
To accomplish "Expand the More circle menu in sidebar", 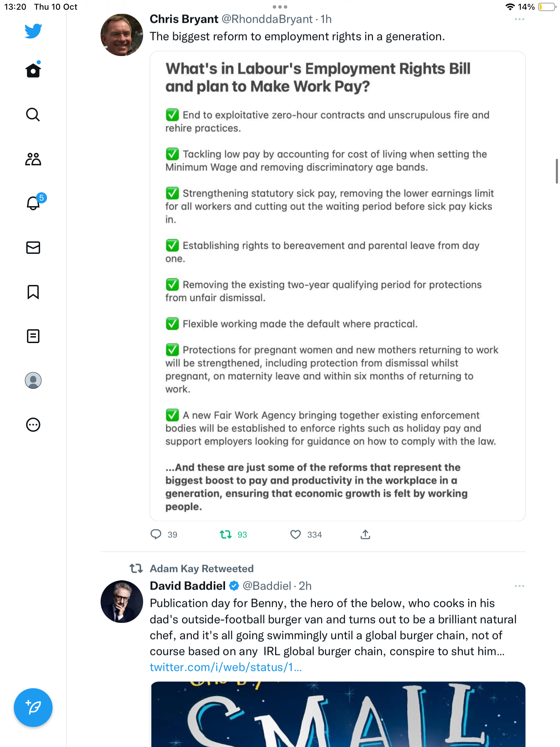I will point(33,425).
